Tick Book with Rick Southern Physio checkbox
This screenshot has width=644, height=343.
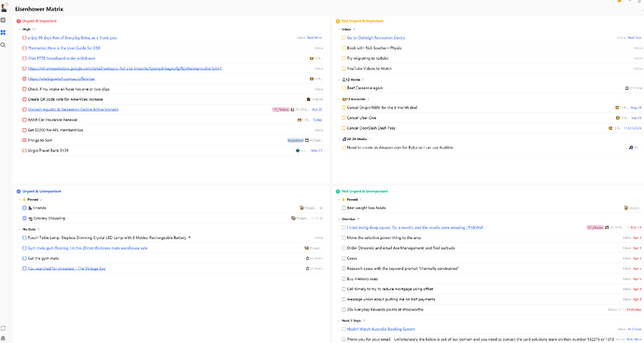(x=343, y=48)
